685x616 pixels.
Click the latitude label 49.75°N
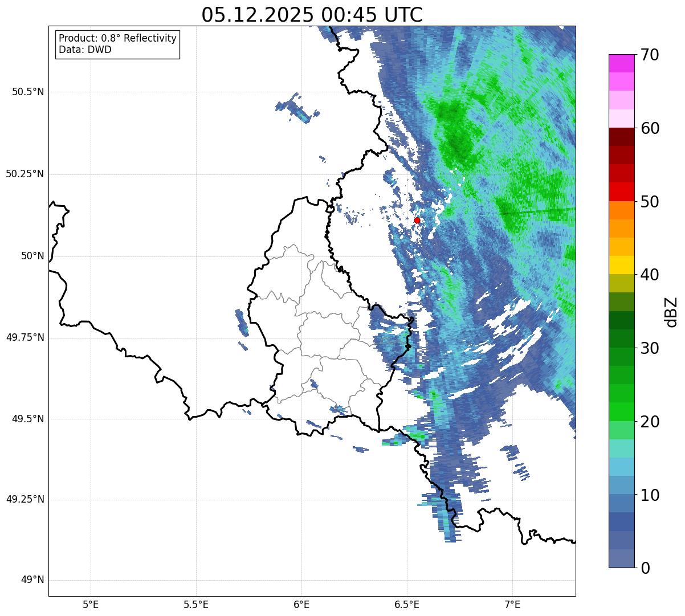click(x=25, y=337)
